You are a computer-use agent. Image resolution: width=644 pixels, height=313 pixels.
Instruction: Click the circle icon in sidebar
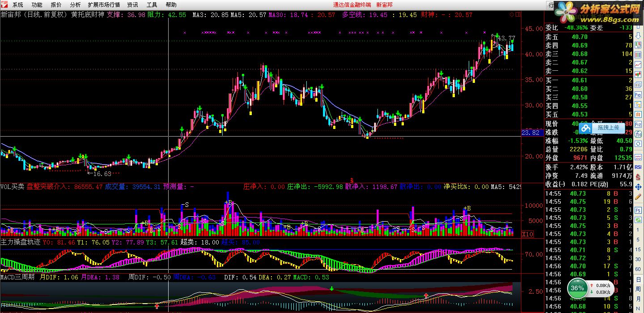[x=638, y=143]
